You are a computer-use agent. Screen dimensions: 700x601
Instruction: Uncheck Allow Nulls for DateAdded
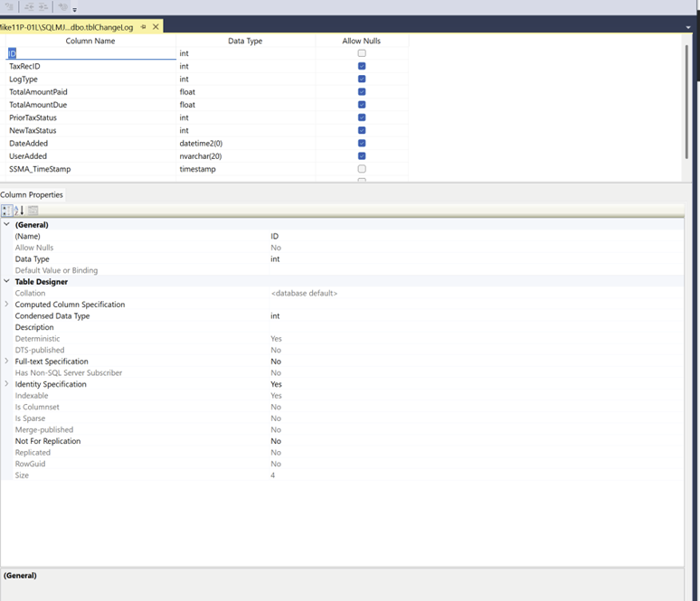pos(362,143)
